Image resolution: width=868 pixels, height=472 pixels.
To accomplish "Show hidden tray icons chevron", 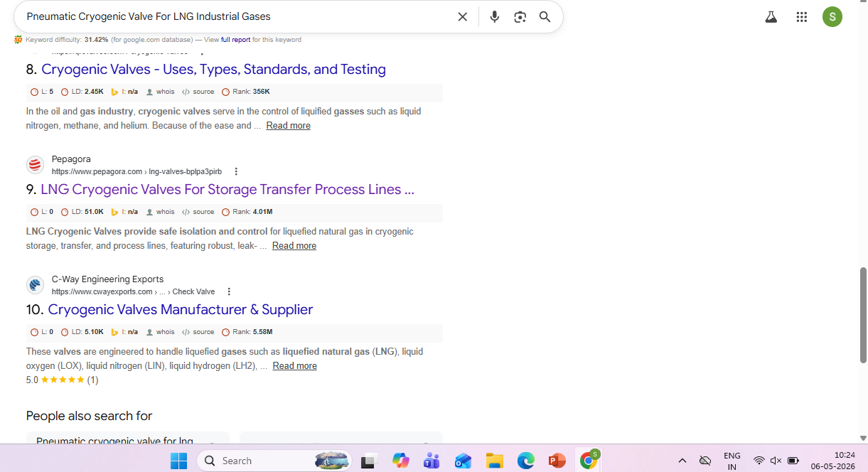I will pyautogui.click(x=682, y=461).
